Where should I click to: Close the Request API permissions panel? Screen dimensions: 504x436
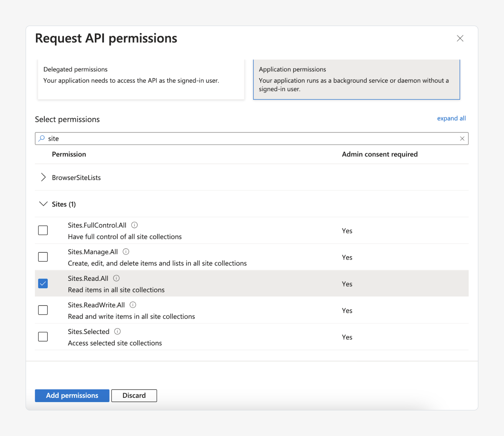click(460, 38)
